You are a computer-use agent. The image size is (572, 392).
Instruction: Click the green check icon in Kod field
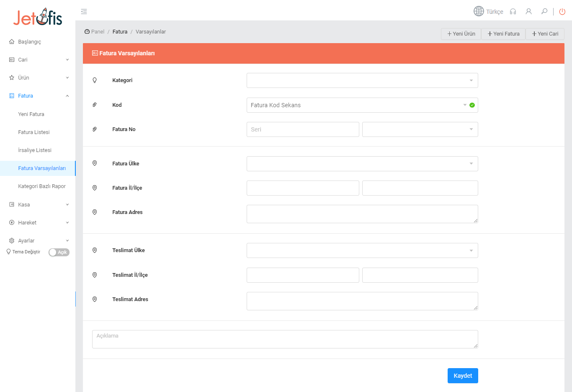(x=472, y=105)
